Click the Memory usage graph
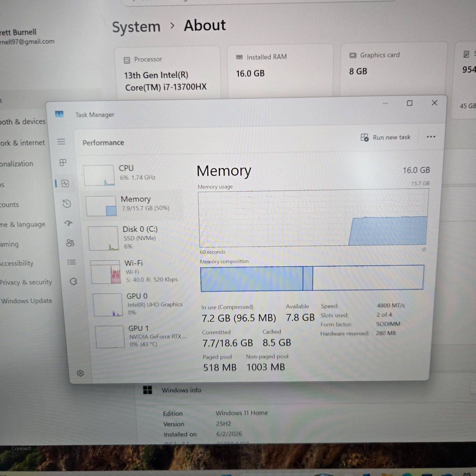Viewport: 476px width, 476px height. coord(313,218)
